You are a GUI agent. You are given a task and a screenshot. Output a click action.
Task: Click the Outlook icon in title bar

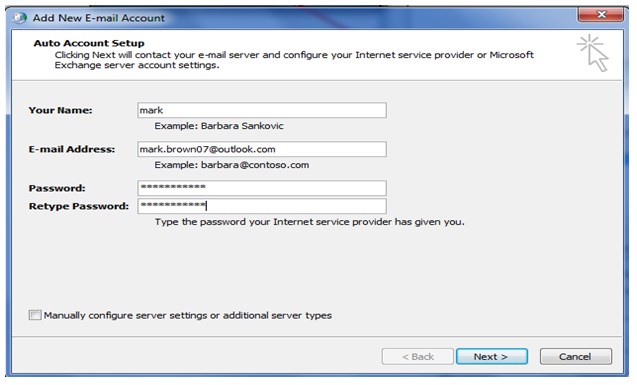click(20, 18)
